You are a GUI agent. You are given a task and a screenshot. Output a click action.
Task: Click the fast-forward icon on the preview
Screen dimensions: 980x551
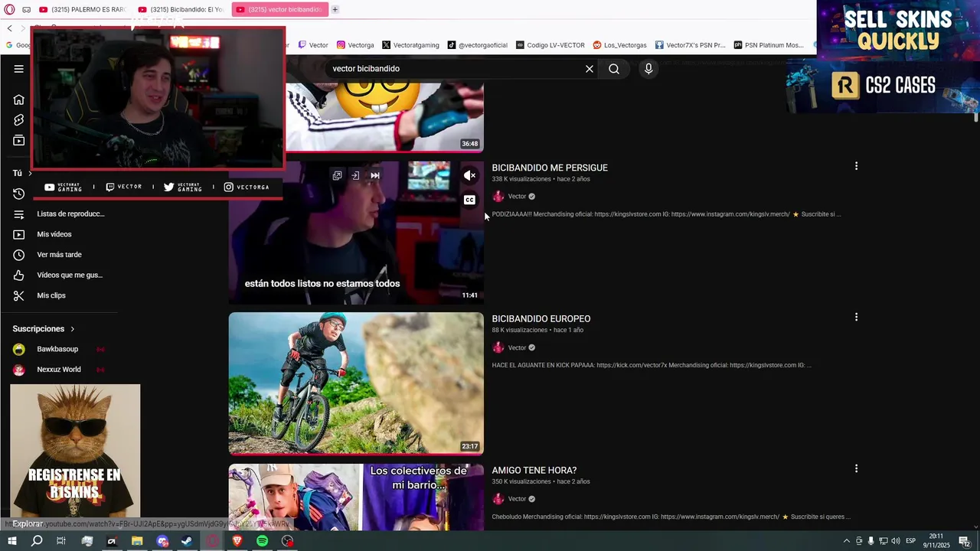coord(375,175)
